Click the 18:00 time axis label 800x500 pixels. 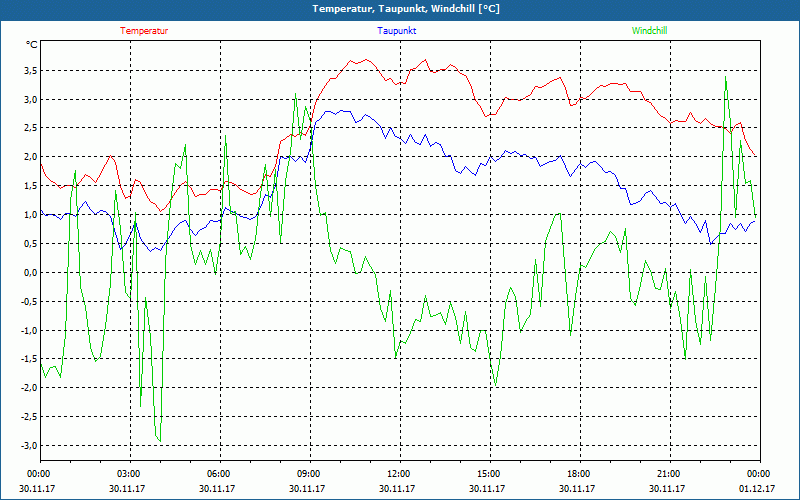[579, 474]
